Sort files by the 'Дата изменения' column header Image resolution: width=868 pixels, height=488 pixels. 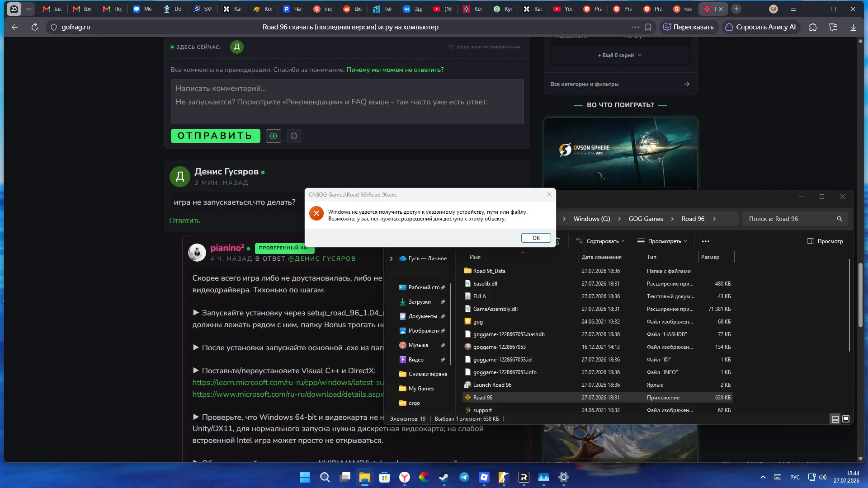(x=611, y=257)
